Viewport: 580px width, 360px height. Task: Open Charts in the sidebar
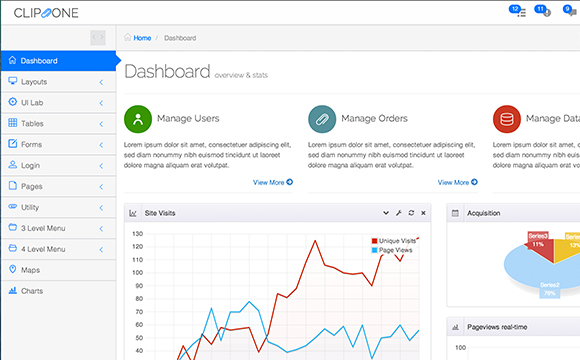[58, 291]
